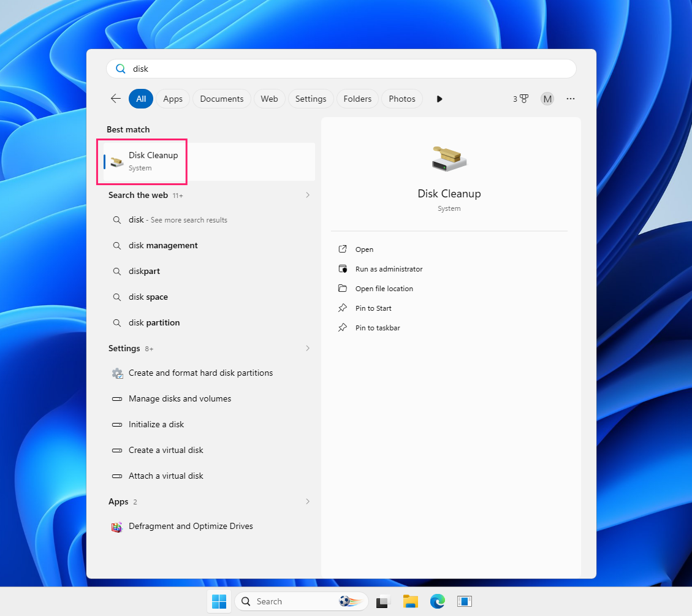The width and height of the screenshot is (692, 616).
Task: Click the Create a virtual disk drive icon
Action: [117, 451]
